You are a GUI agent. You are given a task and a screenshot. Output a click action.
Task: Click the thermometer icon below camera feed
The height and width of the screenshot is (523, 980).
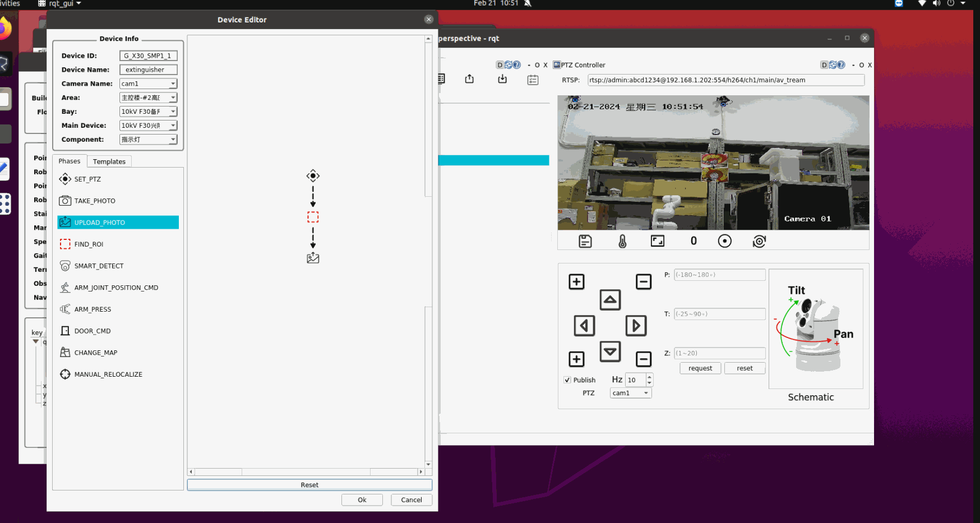622,241
